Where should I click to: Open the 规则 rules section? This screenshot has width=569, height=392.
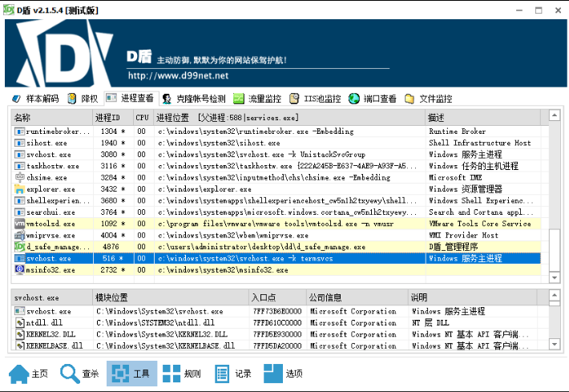point(181,374)
